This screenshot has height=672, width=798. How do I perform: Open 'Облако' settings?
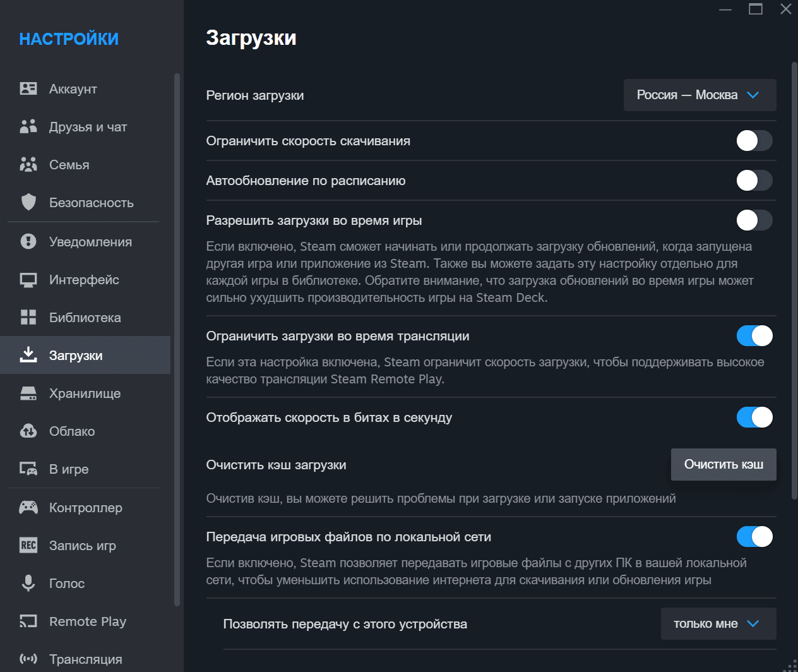pos(85,431)
